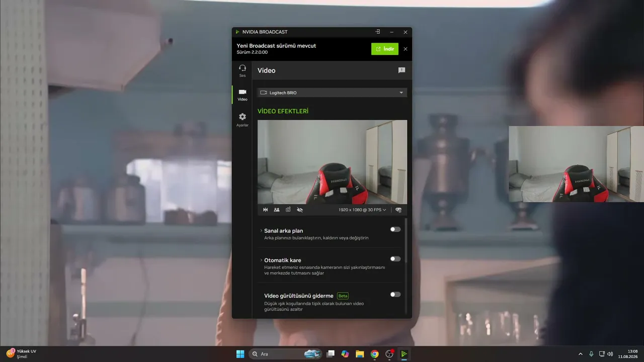Expand the Sanal arka plan section
644x362 pixels.
[x=261, y=231]
